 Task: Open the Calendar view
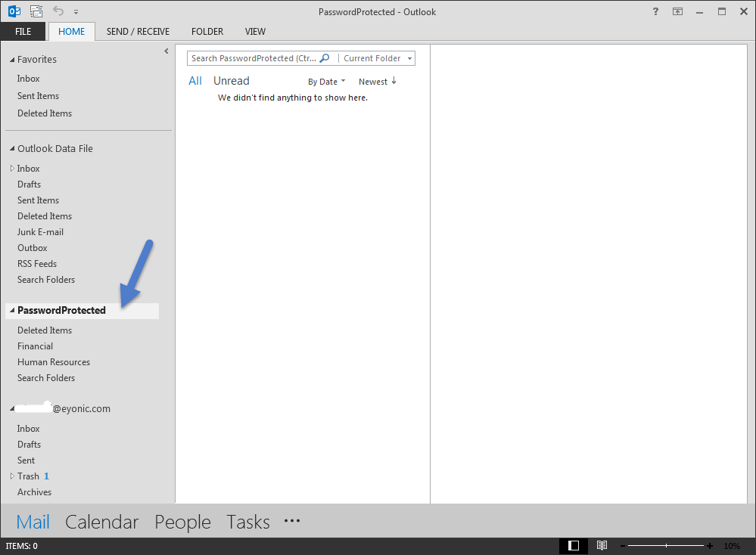coord(101,521)
